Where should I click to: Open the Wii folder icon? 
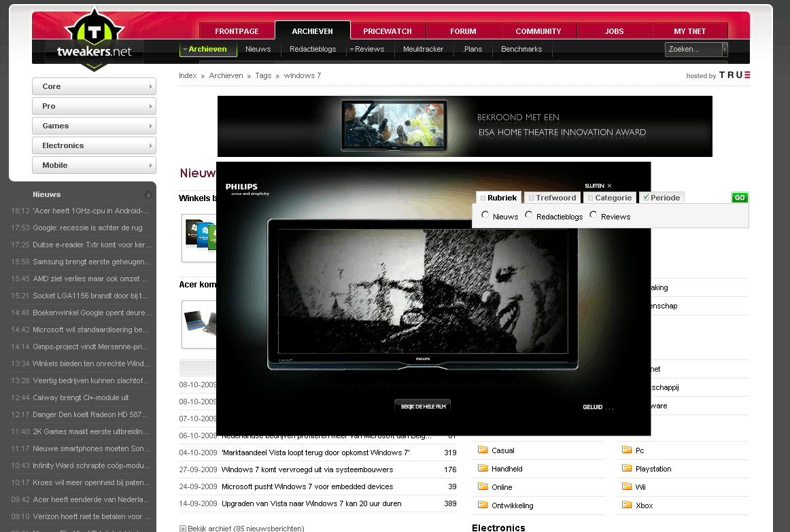[627, 486]
